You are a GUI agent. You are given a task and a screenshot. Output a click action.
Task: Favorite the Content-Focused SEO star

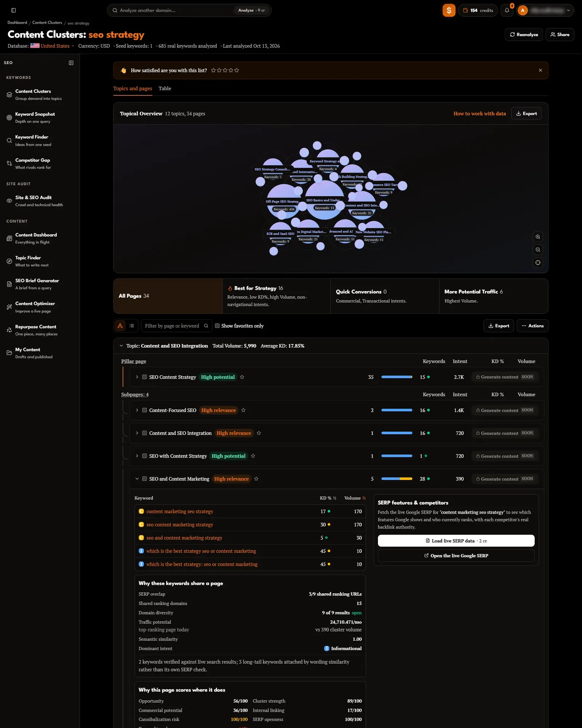tap(243, 410)
